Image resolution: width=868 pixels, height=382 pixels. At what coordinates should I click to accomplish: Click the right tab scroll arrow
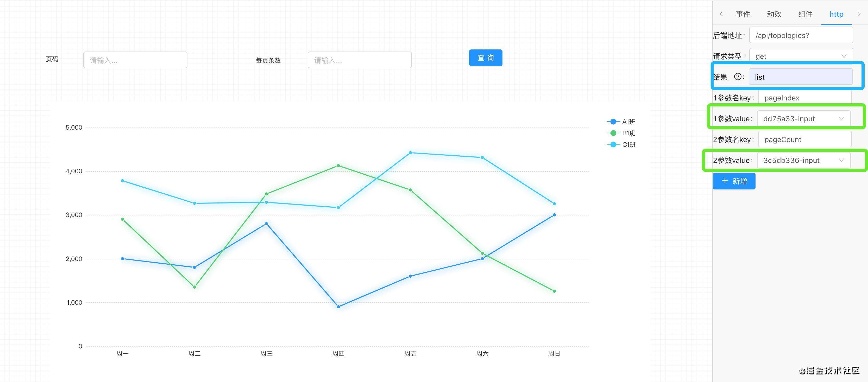tap(859, 14)
